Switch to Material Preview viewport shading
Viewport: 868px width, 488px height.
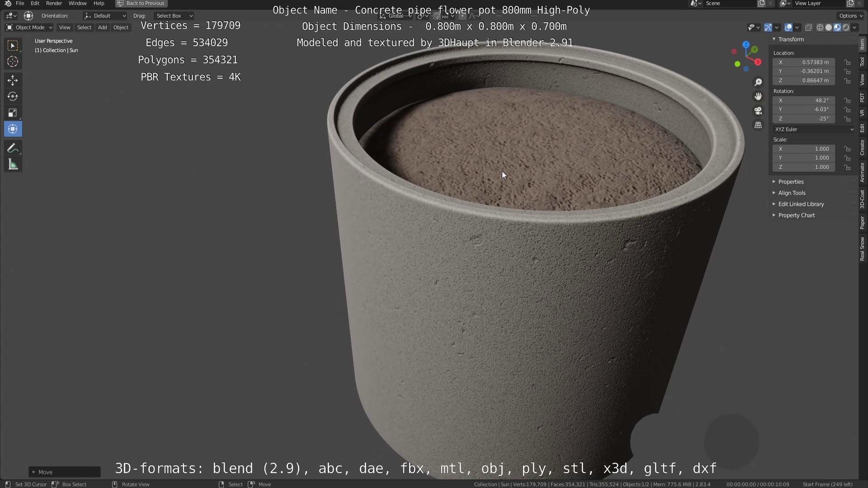(x=837, y=28)
